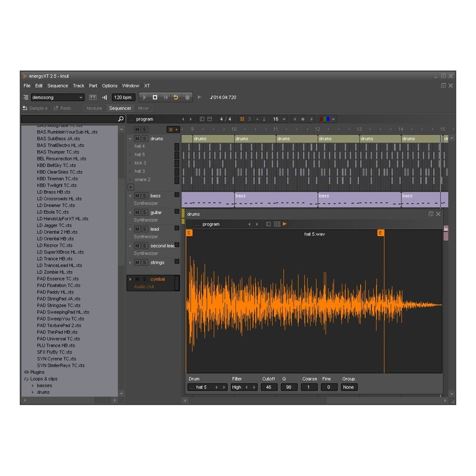Solo the guitar track
This screenshot has width=476, height=476.
pos(145,212)
